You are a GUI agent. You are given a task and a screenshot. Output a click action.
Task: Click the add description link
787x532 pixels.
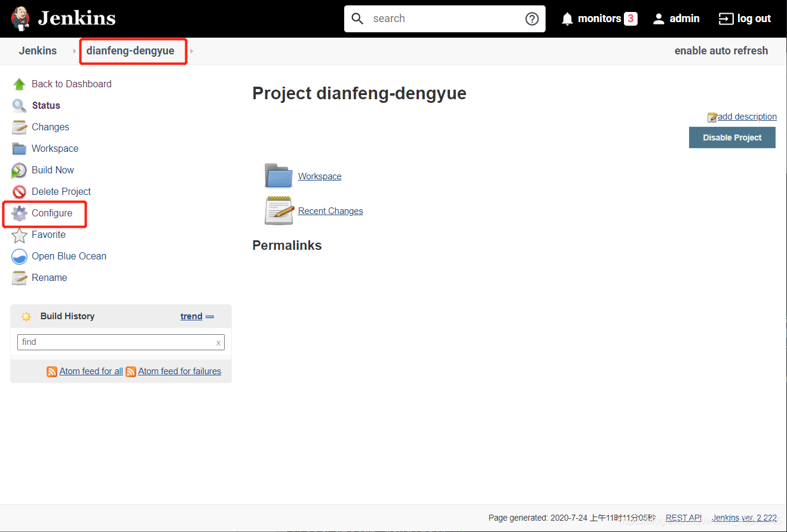pyautogui.click(x=747, y=117)
